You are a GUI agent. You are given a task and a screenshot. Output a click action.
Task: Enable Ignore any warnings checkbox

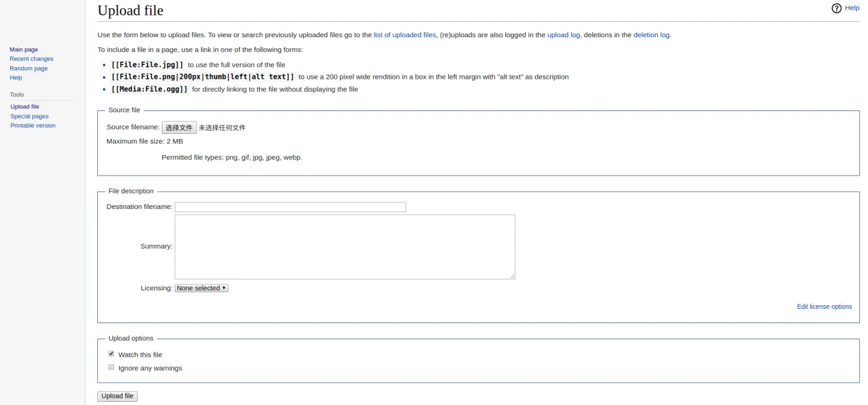112,367
